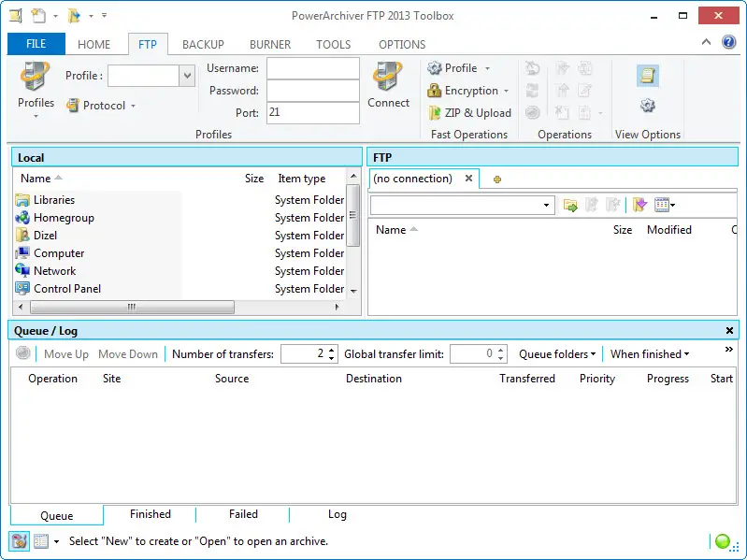Viewport: 747px width, 560px height.
Task: Toggle the log scroll icon in View Options
Action: pos(648,76)
